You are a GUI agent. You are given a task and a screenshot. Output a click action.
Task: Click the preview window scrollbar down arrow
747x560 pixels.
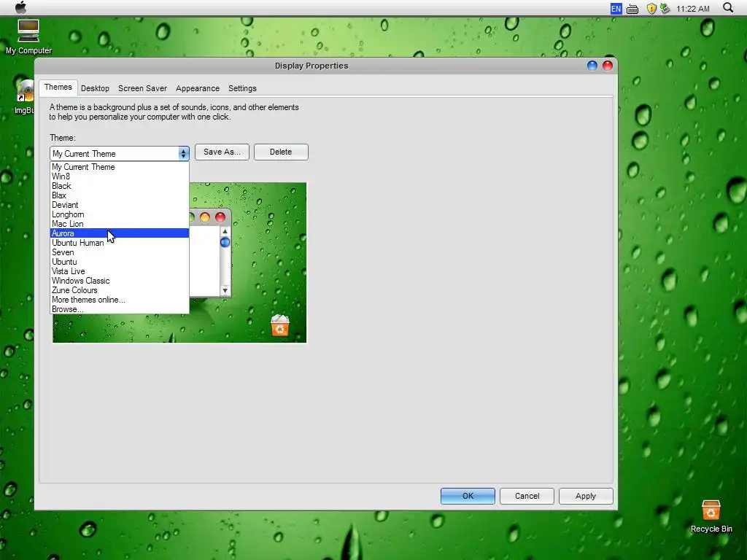225,290
